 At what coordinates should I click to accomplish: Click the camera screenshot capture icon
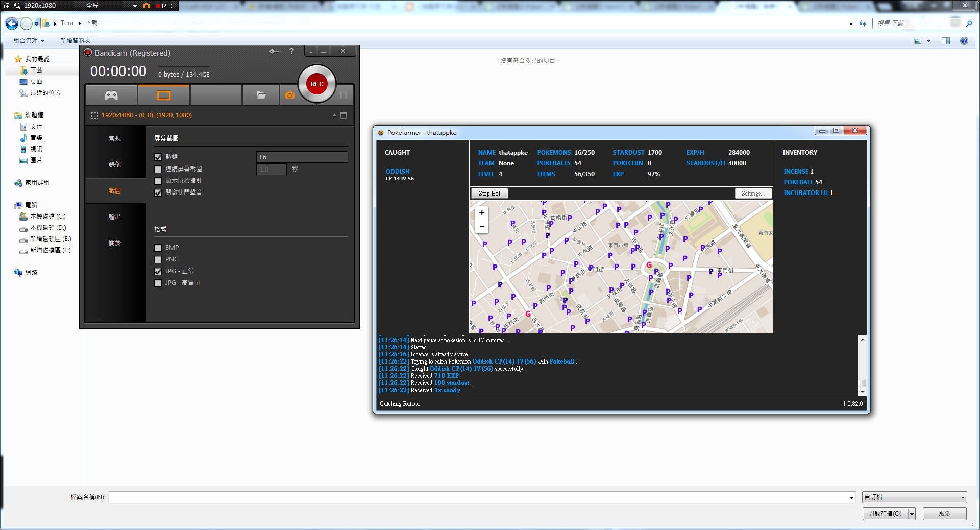[290, 95]
